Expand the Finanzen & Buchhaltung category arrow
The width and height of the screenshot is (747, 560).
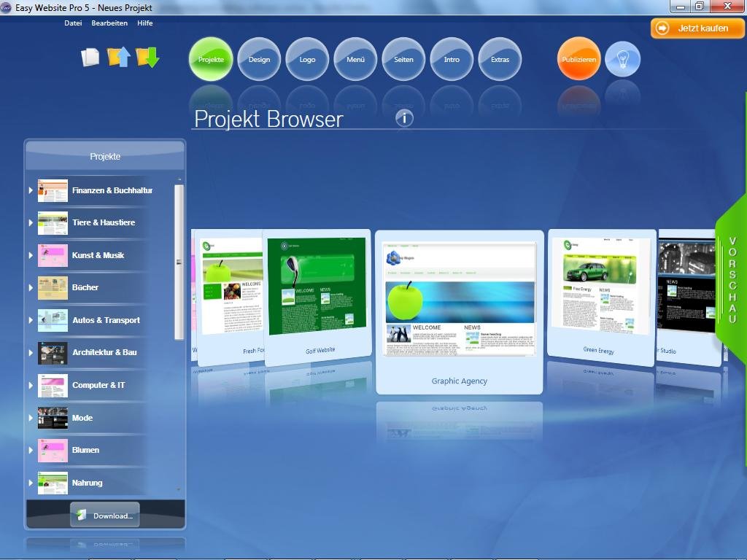31,190
